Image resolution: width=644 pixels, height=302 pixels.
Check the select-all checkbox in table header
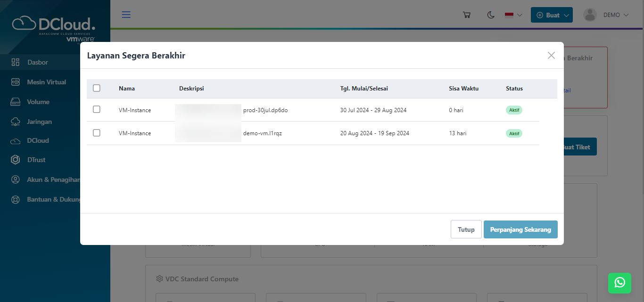click(97, 88)
